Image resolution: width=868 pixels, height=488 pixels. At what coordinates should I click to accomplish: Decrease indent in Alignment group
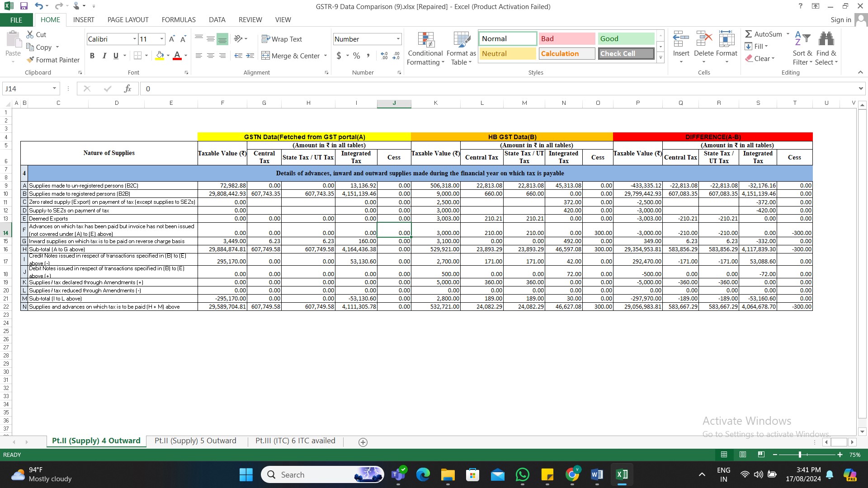coord(238,56)
